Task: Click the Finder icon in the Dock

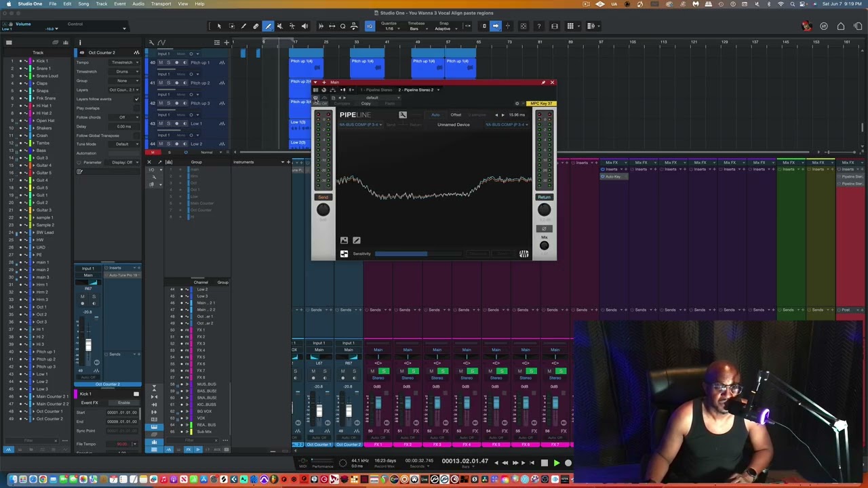Action: tap(12, 479)
